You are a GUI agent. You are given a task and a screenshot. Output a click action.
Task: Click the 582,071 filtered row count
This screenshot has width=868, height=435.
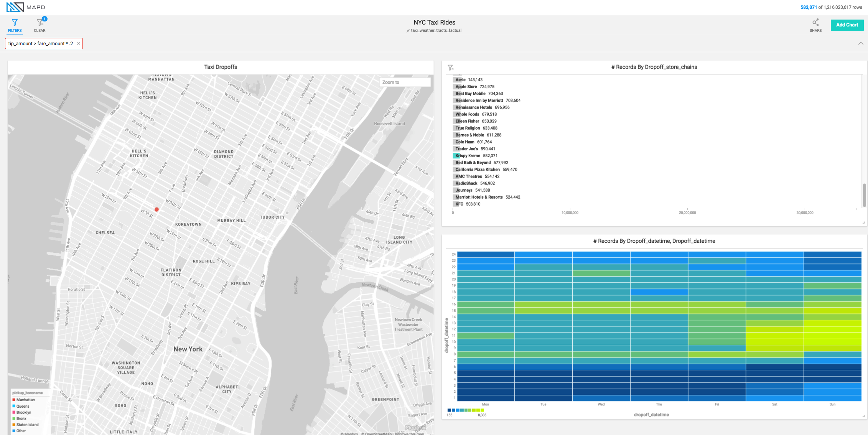tap(809, 7)
